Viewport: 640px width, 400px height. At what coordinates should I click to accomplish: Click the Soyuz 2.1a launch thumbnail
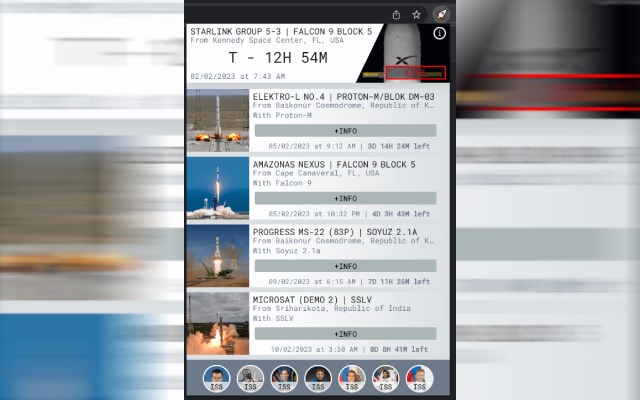tap(218, 256)
